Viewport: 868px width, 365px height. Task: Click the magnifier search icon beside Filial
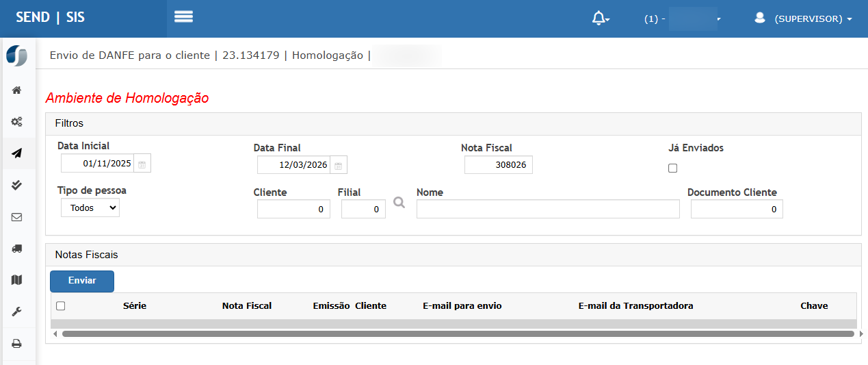point(399,203)
